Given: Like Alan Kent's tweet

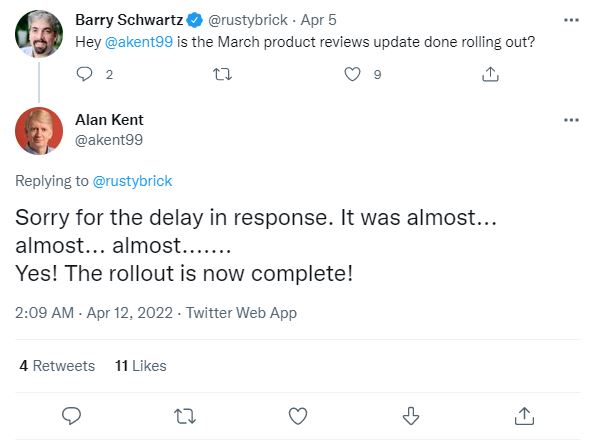Looking at the screenshot, I should point(298,416).
